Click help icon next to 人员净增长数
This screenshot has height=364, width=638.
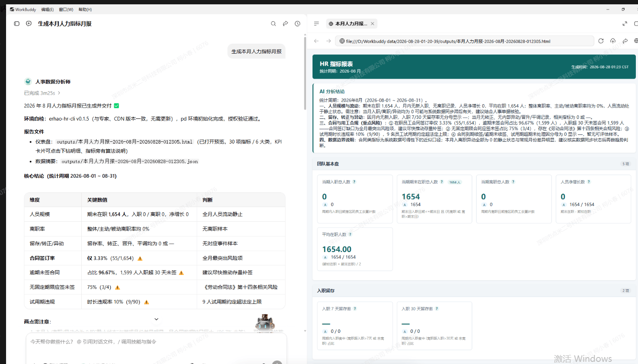[589, 182]
